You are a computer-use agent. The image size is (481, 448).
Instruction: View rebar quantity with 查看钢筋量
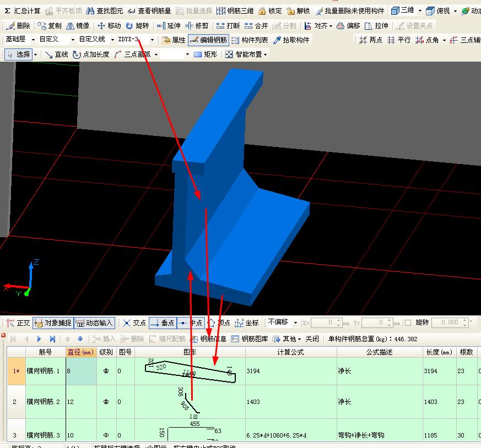149,11
